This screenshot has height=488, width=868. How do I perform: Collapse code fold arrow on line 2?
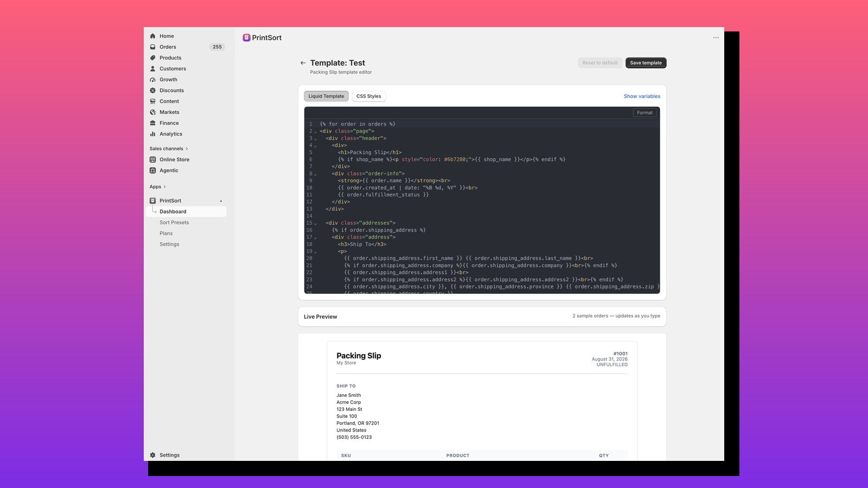pyautogui.click(x=315, y=132)
